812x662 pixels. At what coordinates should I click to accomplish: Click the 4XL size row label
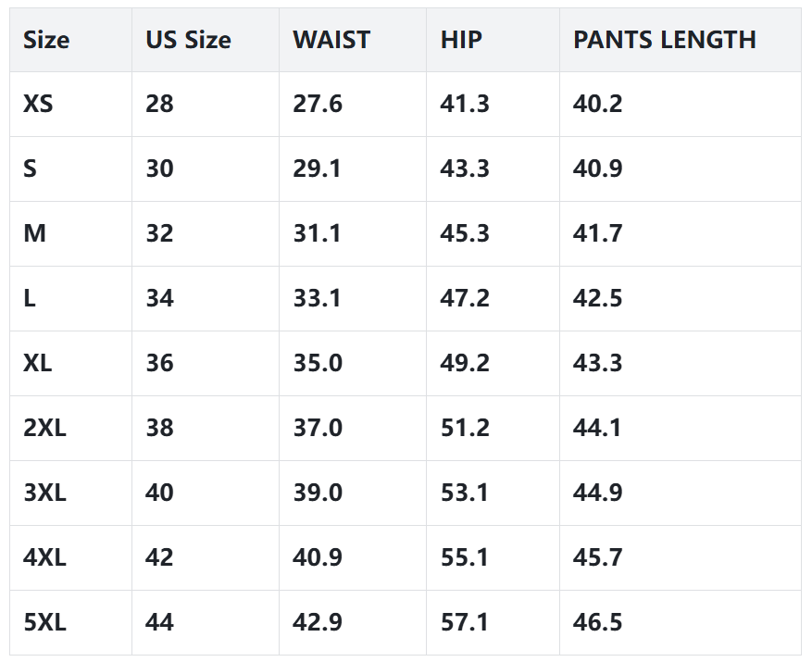(44, 558)
